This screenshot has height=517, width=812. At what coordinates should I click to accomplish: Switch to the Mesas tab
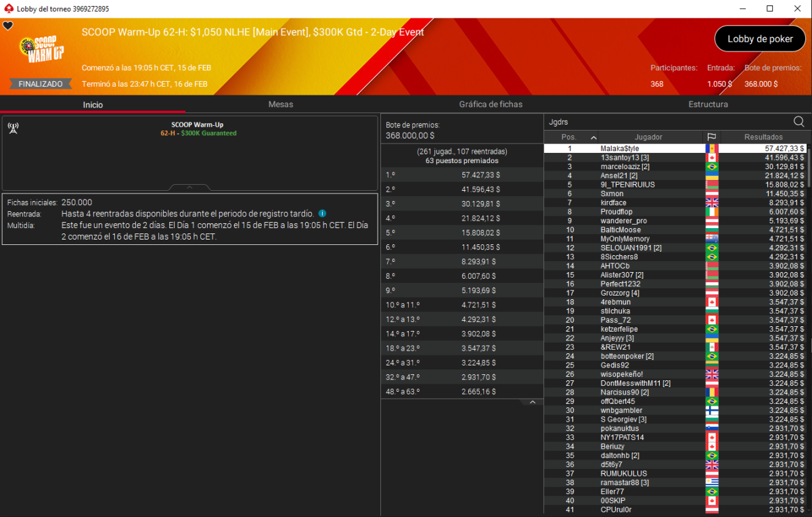coord(280,105)
